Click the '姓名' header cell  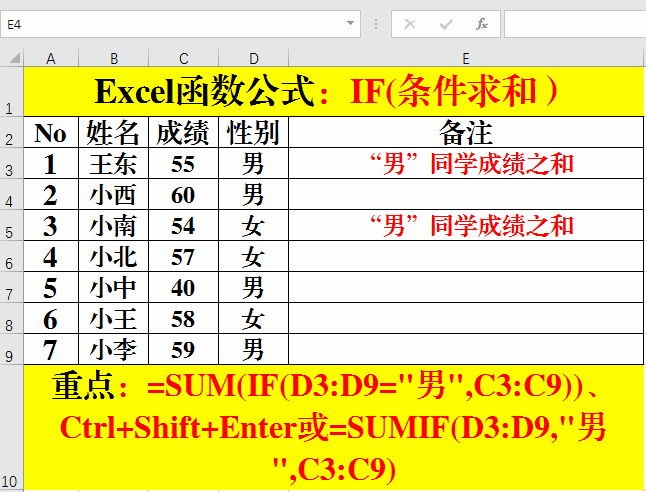[114, 132]
